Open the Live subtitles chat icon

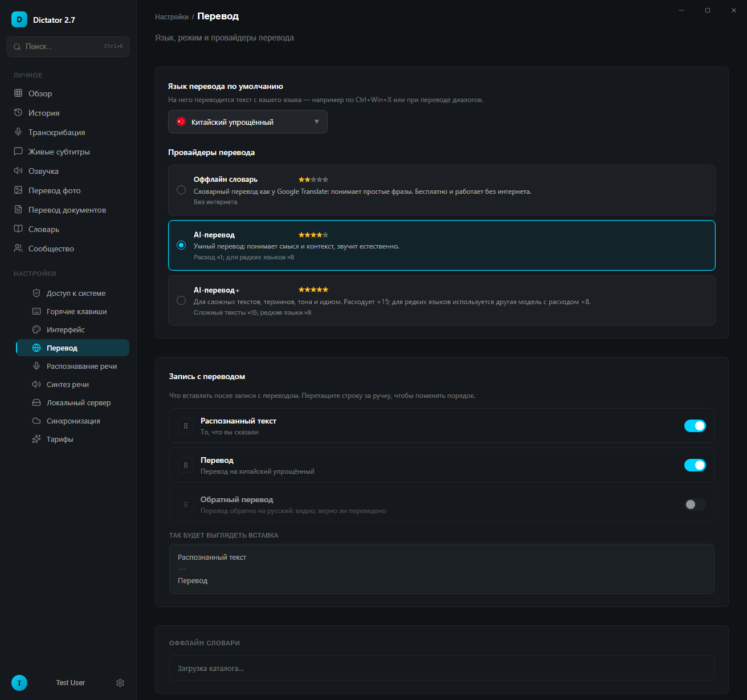tap(18, 151)
